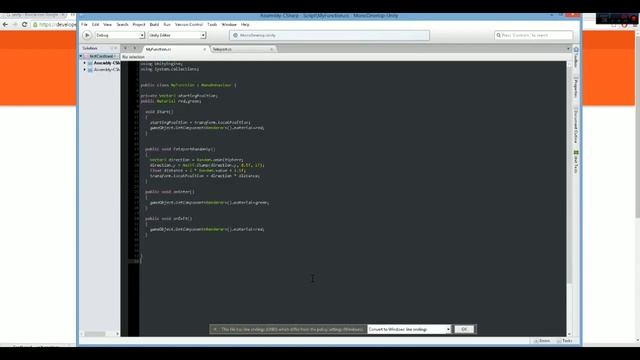Click the Solution pad header

click(x=90, y=48)
